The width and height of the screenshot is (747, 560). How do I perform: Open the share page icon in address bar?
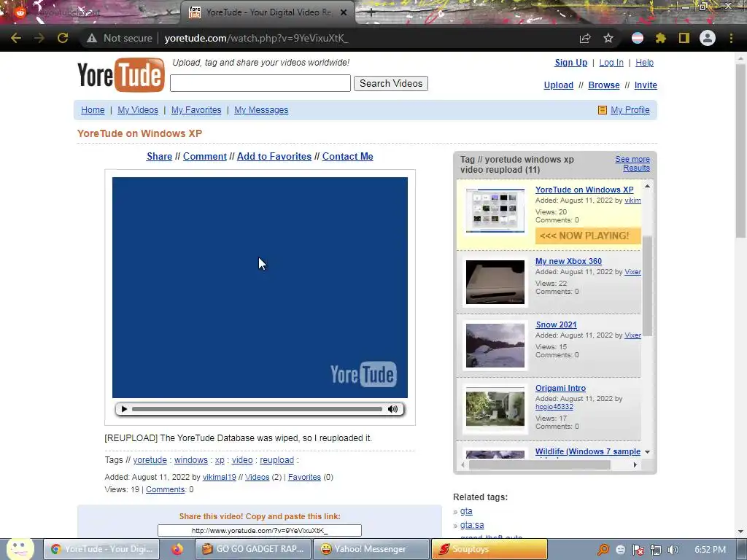click(585, 38)
